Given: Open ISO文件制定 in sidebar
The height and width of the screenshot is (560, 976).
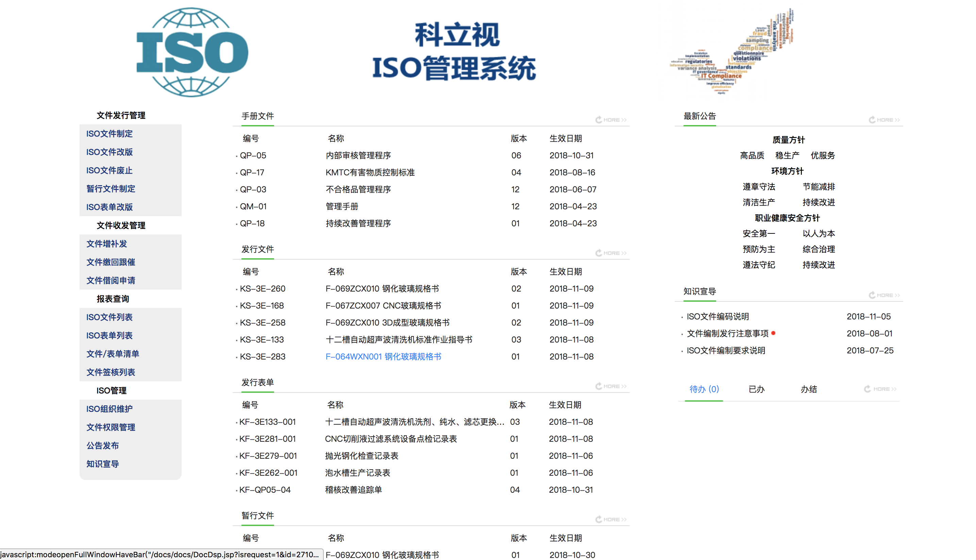Looking at the screenshot, I should pos(109,134).
